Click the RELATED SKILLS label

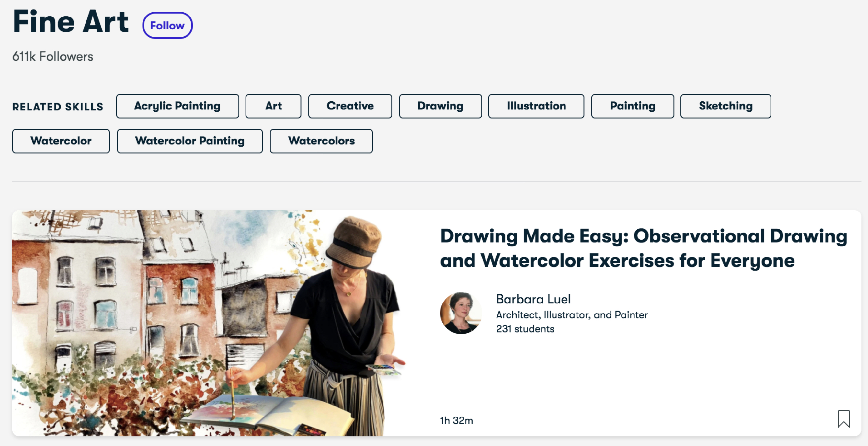[x=58, y=107]
